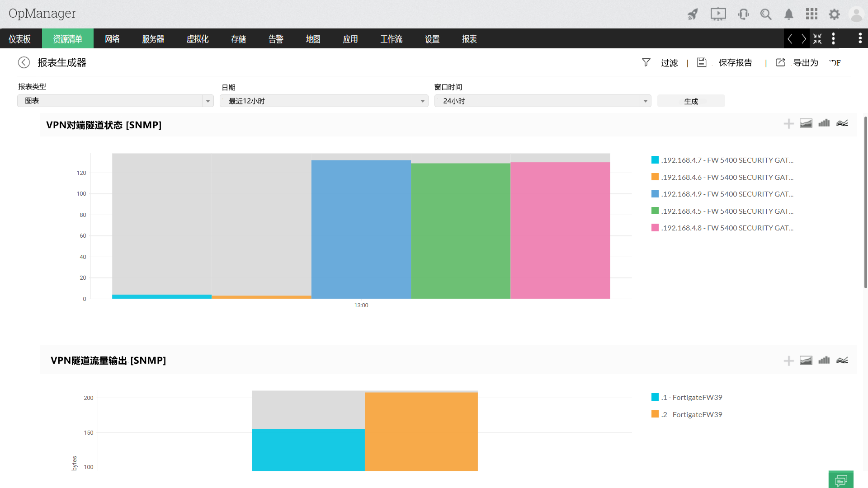868x488 pixels.
Task: Click the pink 192.168.4.8 legend swatch
Action: pyautogui.click(x=655, y=228)
